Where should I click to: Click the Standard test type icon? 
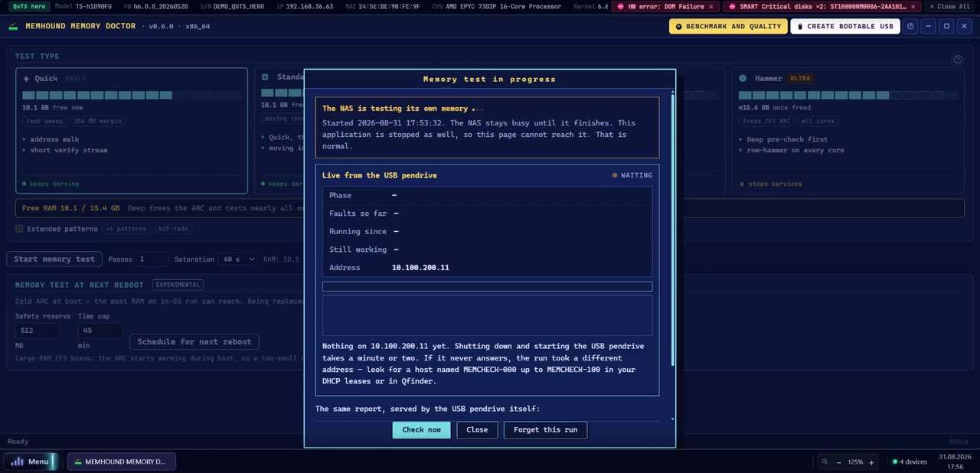point(265,77)
